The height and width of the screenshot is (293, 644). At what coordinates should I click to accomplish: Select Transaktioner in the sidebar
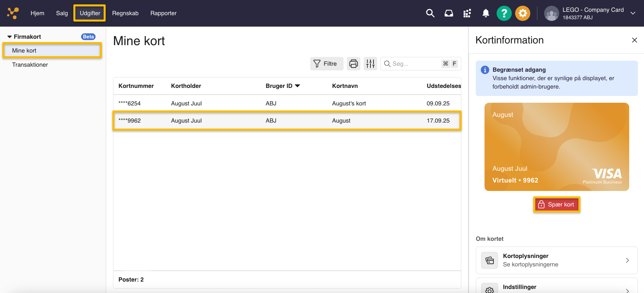click(30, 65)
